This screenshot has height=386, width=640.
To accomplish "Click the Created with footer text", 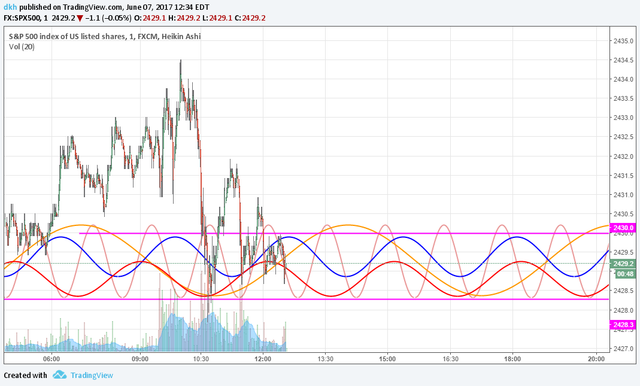I will pos(25,375).
